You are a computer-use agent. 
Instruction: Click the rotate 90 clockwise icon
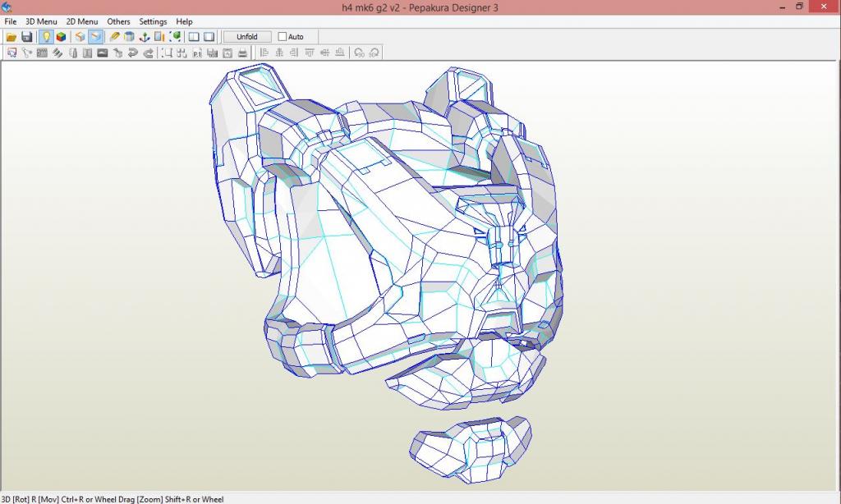pyautogui.click(x=374, y=53)
